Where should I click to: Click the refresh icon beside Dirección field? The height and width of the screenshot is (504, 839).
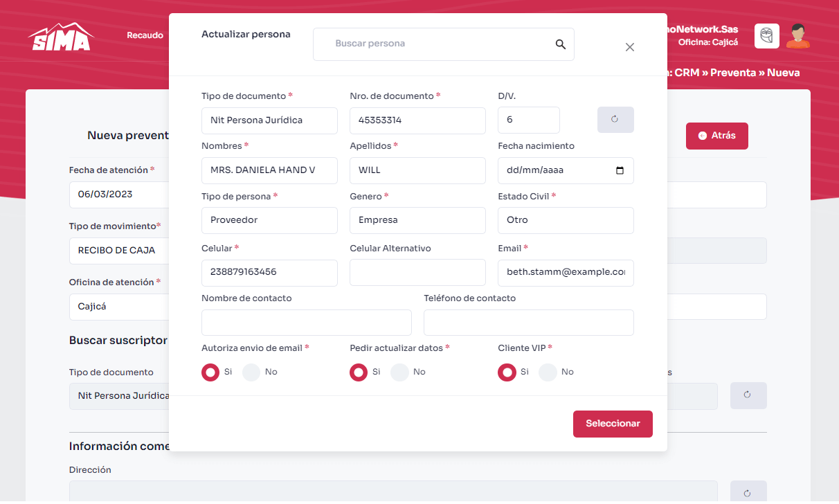(x=748, y=493)
